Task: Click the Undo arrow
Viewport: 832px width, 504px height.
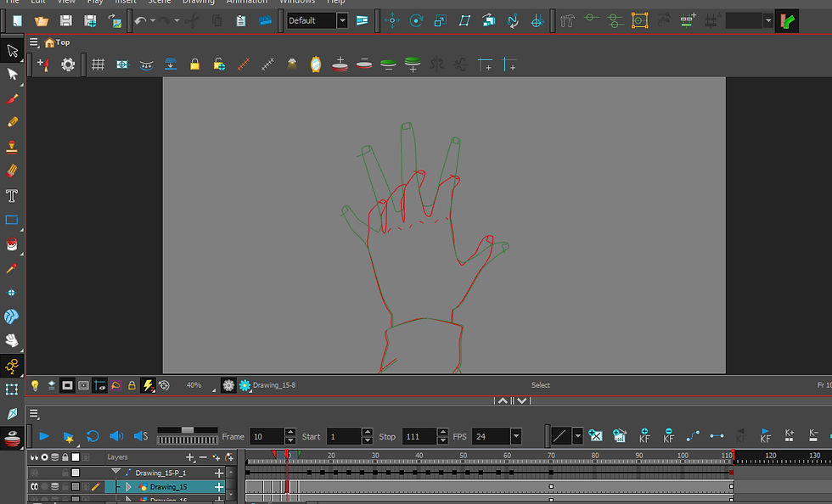Action: [x=139, y=20]
